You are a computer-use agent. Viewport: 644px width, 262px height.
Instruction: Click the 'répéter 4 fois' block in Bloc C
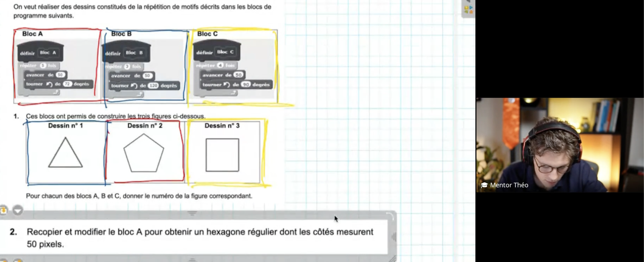coord(215,65)
